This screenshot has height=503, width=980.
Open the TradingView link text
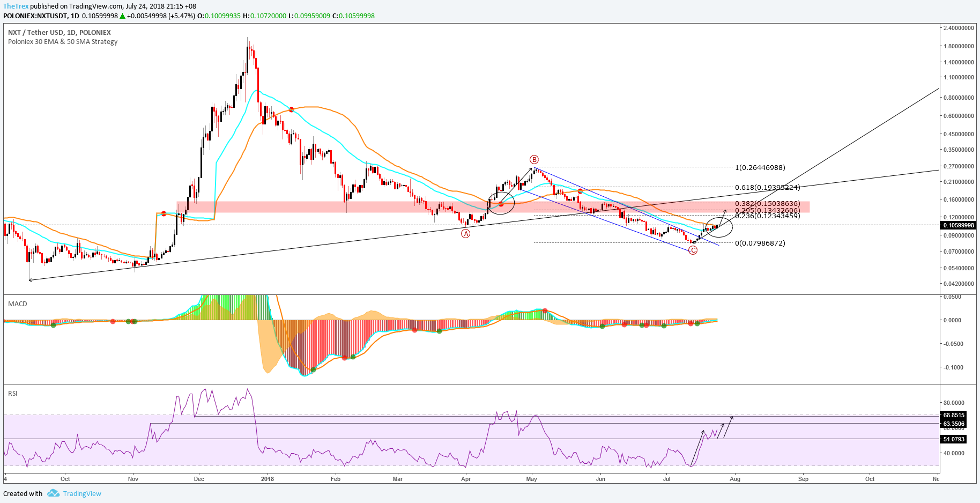coord(82,493)
